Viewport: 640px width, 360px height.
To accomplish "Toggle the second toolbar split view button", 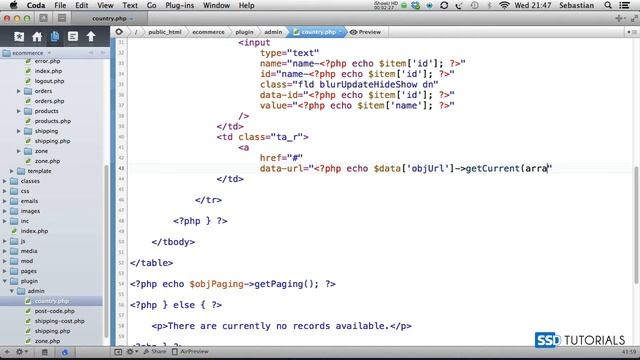I will pyautogui.click(x=62, y=18).
